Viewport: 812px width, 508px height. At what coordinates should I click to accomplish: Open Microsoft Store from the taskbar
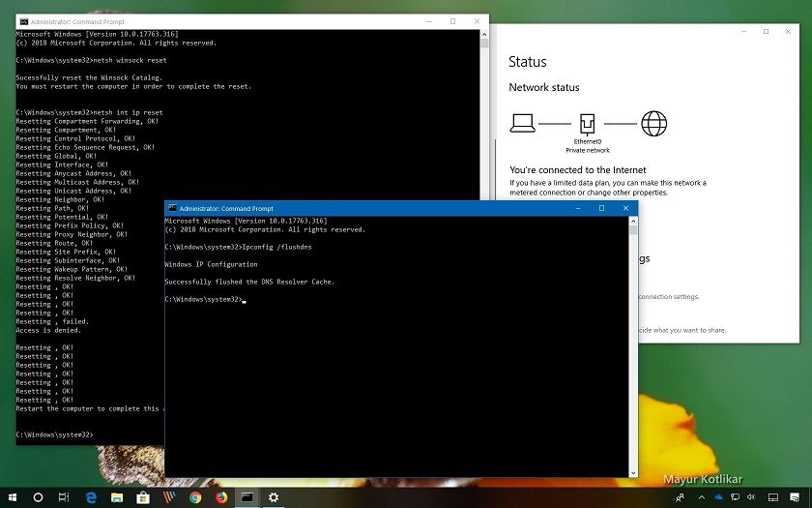pos(143,497)
